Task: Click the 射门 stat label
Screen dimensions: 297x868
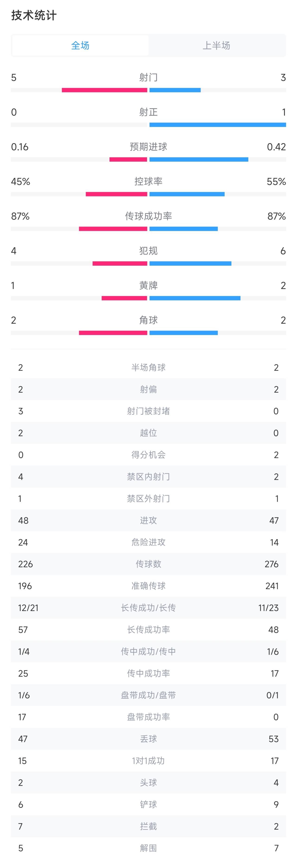Action: coord(148,78)
